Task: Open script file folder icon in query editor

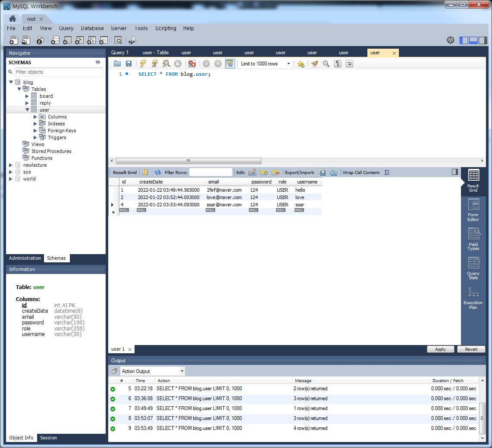Action: pyautogui.click(x=117, y=64)
